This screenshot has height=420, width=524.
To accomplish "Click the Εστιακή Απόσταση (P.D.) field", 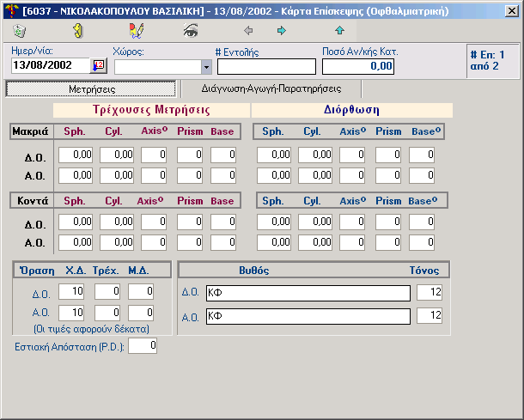I will [143, 346].
